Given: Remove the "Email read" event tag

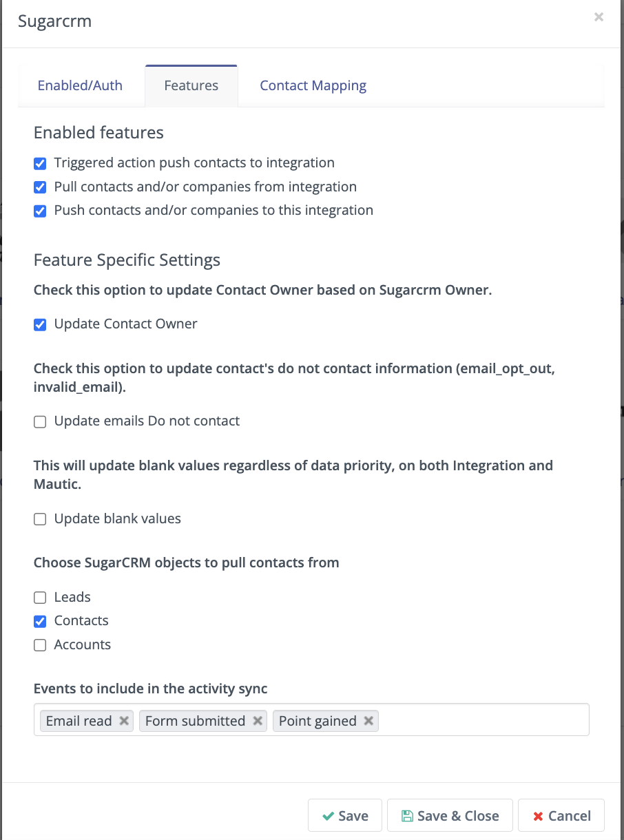Looking at the screenshot, I should pos(123,721).
